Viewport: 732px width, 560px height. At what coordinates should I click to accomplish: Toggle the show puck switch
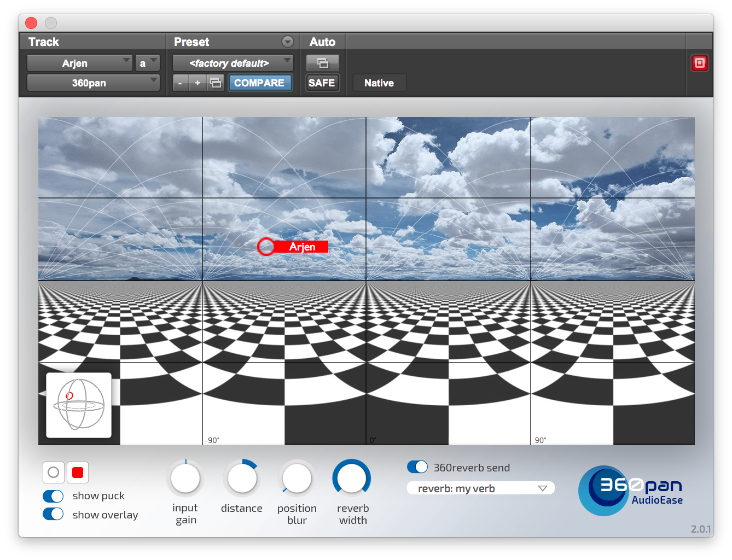[54, 496]
